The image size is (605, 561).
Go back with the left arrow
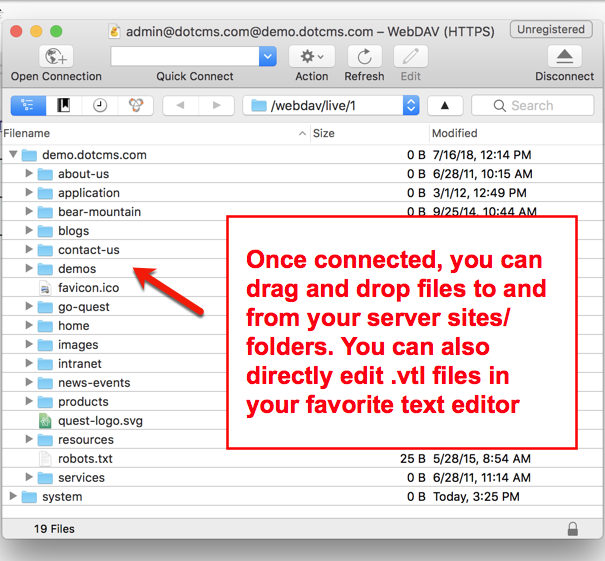tap(180, 105)
